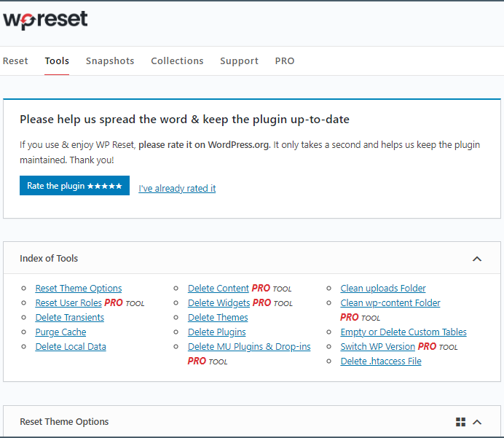504x438 pixels.
Task: Switch to the PRO tab
Action: (285, 60)
